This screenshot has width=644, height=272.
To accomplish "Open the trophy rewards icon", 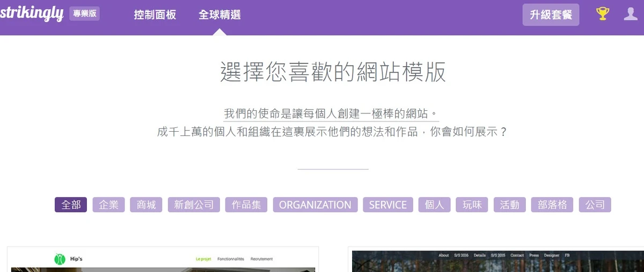I will (x=603, y=14).
